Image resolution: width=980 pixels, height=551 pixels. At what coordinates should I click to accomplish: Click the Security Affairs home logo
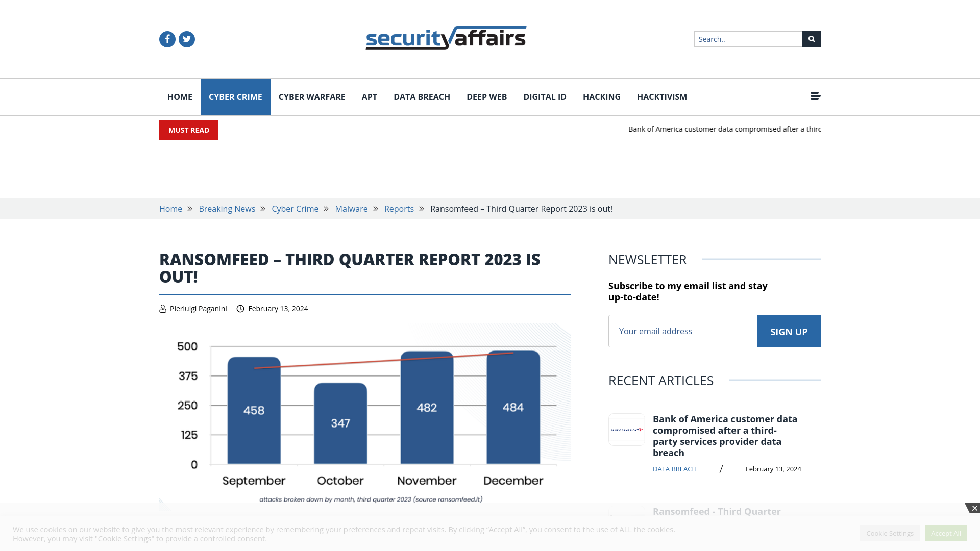(446, 38)
